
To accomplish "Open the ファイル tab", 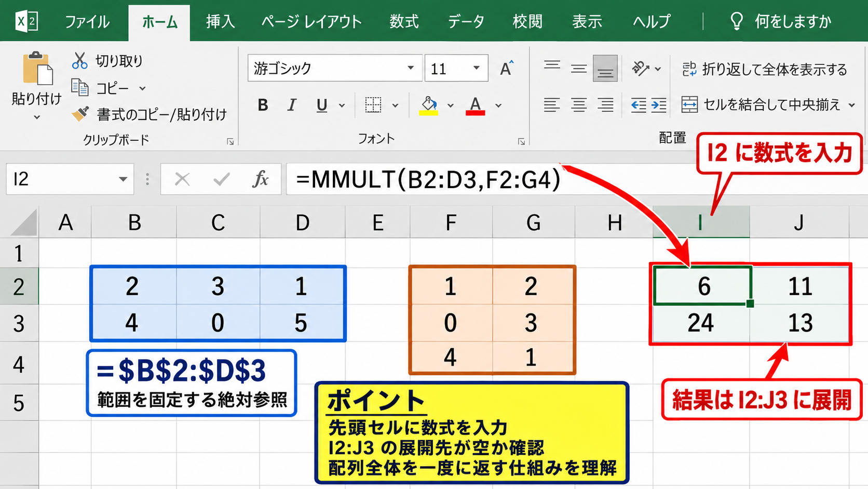I will [87, 21].
